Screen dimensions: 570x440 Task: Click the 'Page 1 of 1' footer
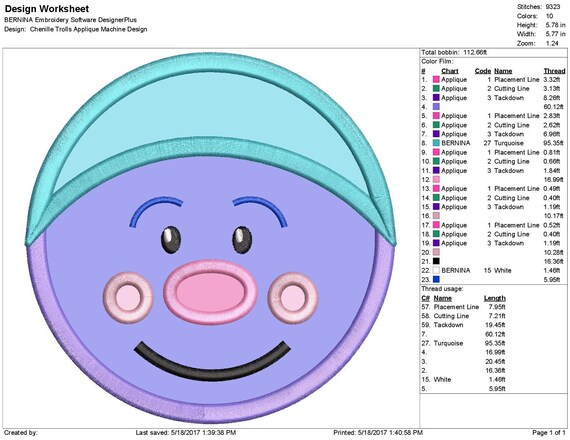coord(549,433)
